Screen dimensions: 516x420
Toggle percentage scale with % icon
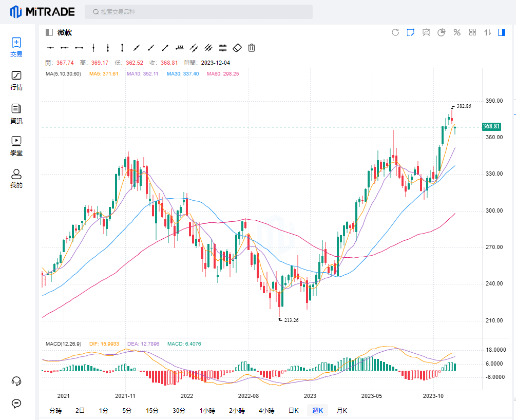pos(456,32)
